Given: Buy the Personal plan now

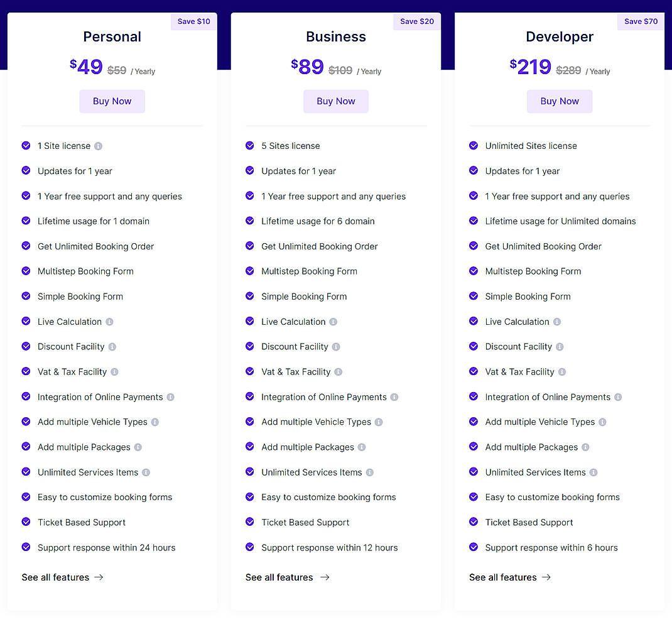Looking at the screenshot, I should coord(112,101).
